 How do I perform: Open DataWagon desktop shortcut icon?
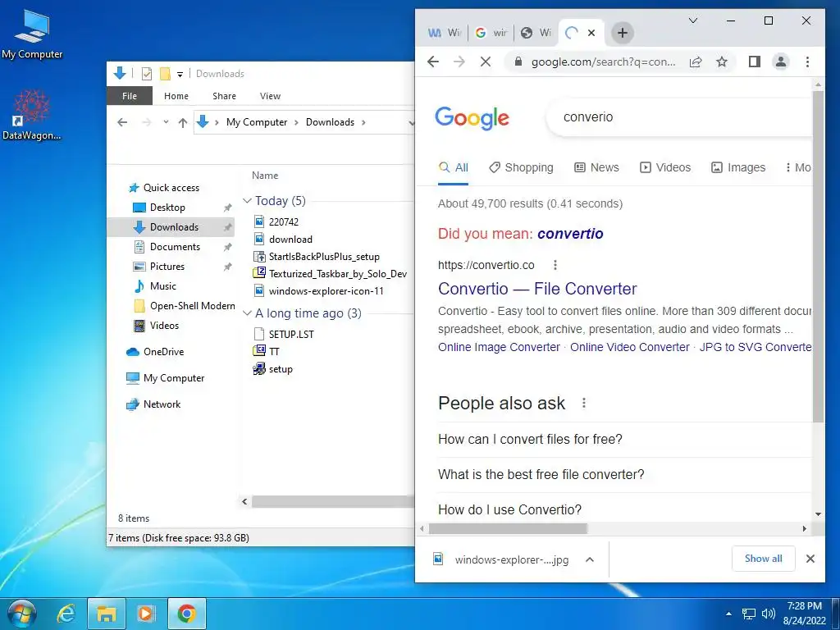32,115
